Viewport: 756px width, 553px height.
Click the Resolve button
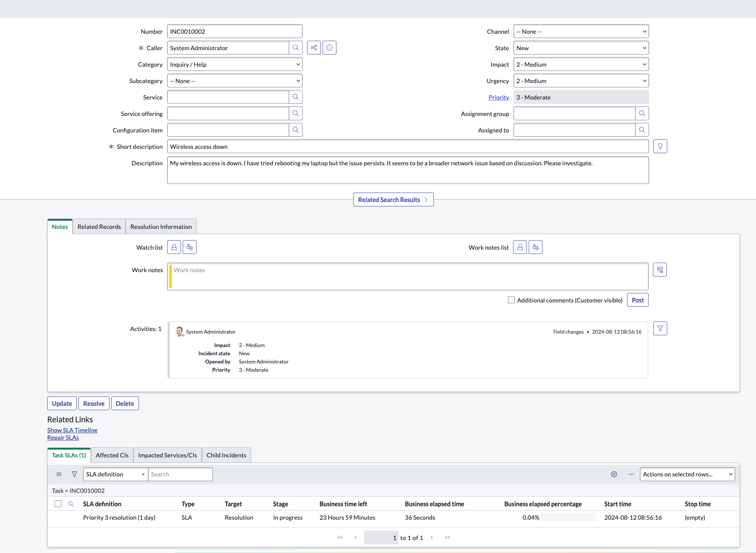[x=94, y=403]
